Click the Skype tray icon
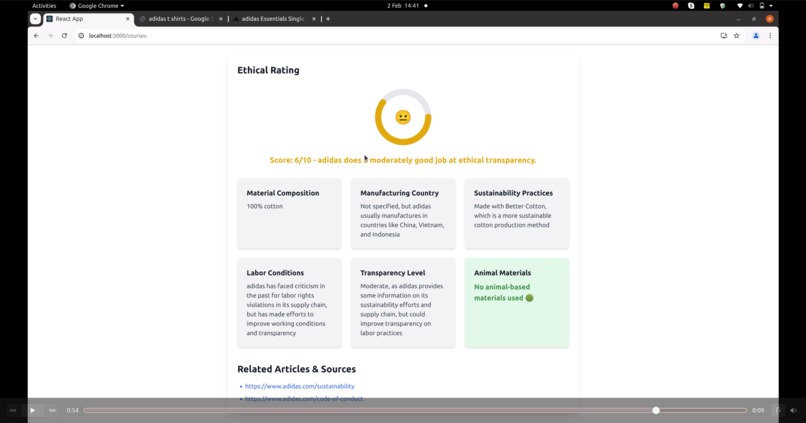The width and height of the screenshot is (806, 423). (691, 6)
